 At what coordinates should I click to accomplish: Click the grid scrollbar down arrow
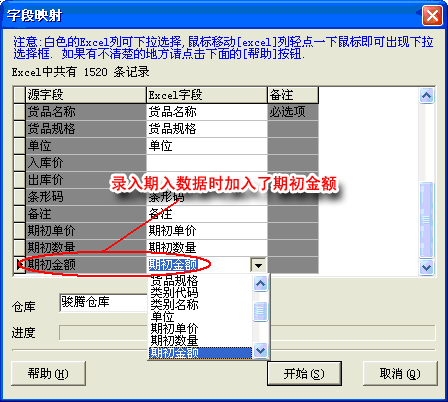click(x=427, y=267)
